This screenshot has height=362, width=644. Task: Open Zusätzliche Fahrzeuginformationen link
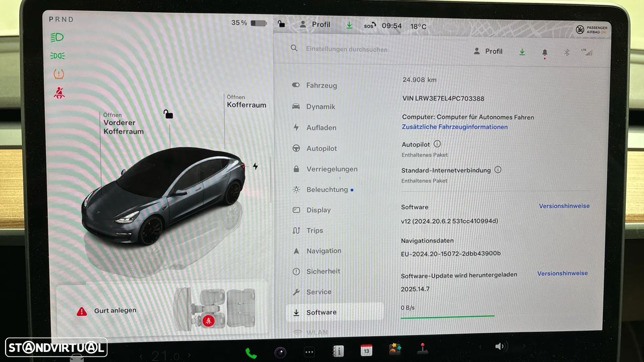pyautogui.click(x=454, y=127)
